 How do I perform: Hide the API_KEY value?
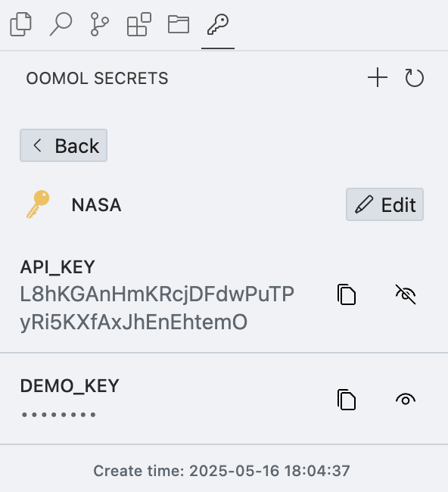pos(406,294)
